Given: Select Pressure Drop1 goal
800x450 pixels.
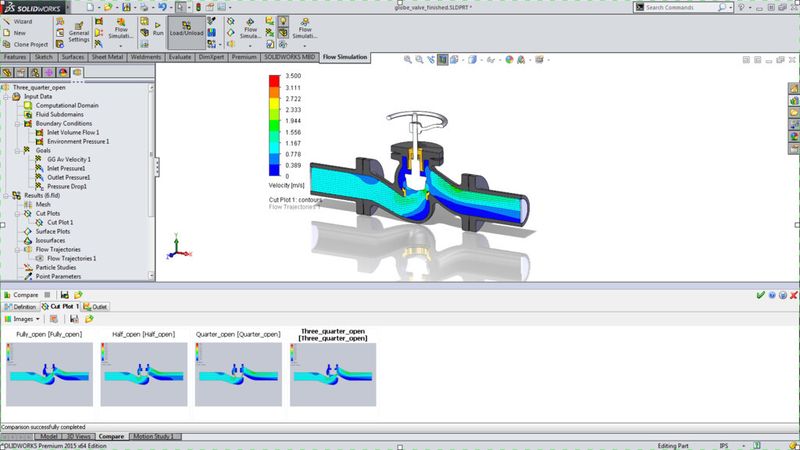Looking at the screenshot, I should pos(67,186).
